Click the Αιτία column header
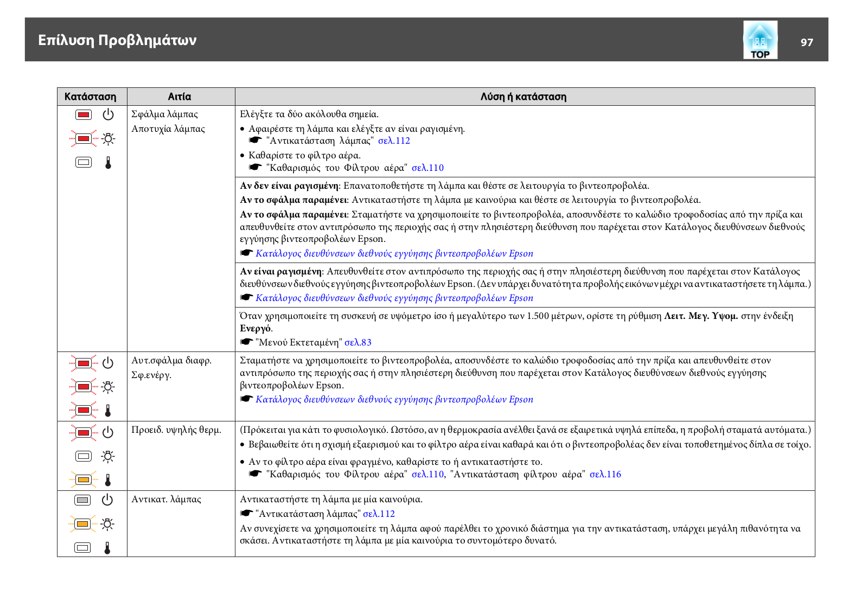Image resolution: width=868 pixels, height=614 pixels. (x=180, y=97)
